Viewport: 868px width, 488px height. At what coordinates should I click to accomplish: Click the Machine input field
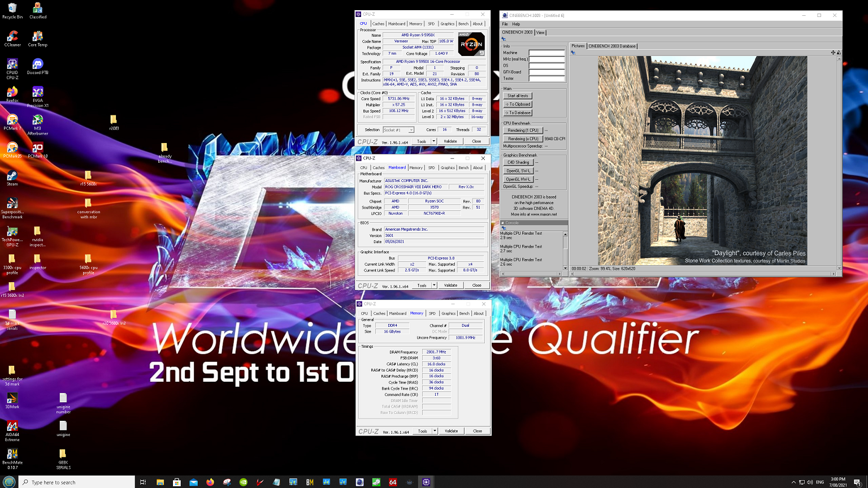point(546,53)
